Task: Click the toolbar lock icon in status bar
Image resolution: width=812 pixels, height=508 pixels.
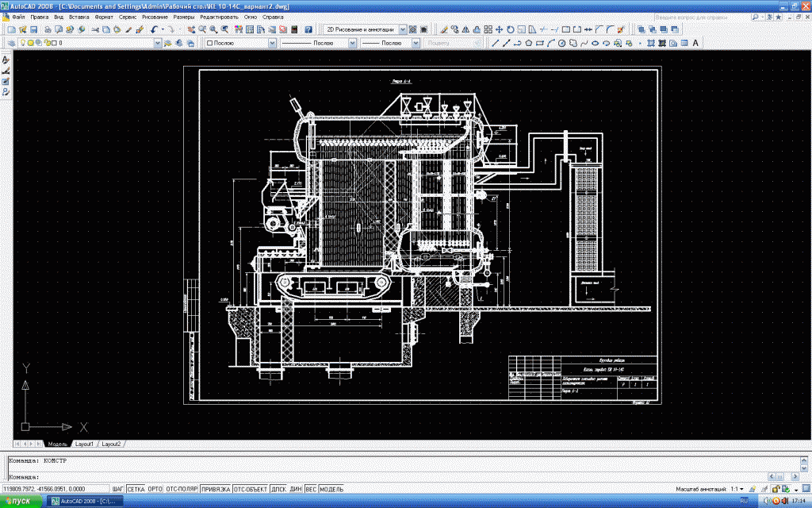Action: (776, 489)
